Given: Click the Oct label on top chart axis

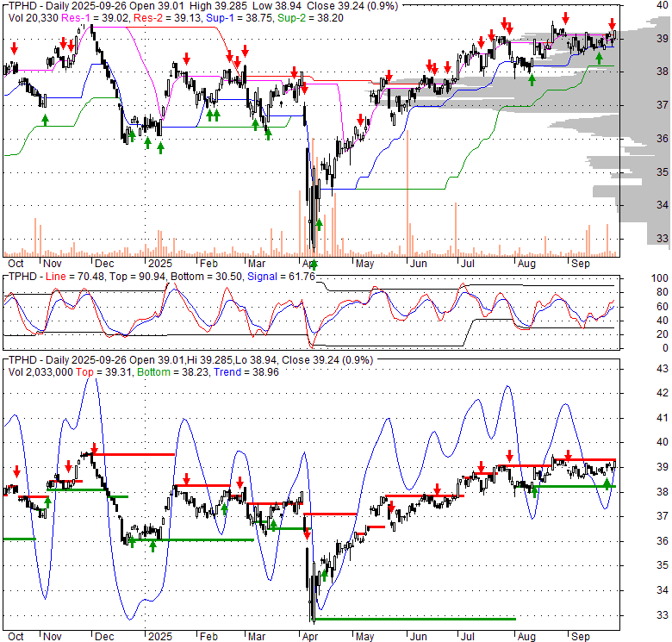Looking at the screenshot, I should point(16,264).
